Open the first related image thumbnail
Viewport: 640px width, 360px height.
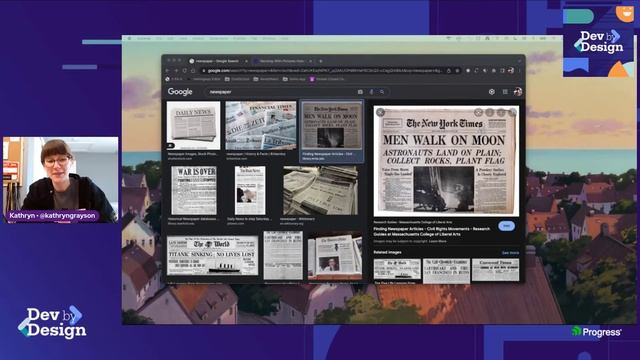(397, 269)
